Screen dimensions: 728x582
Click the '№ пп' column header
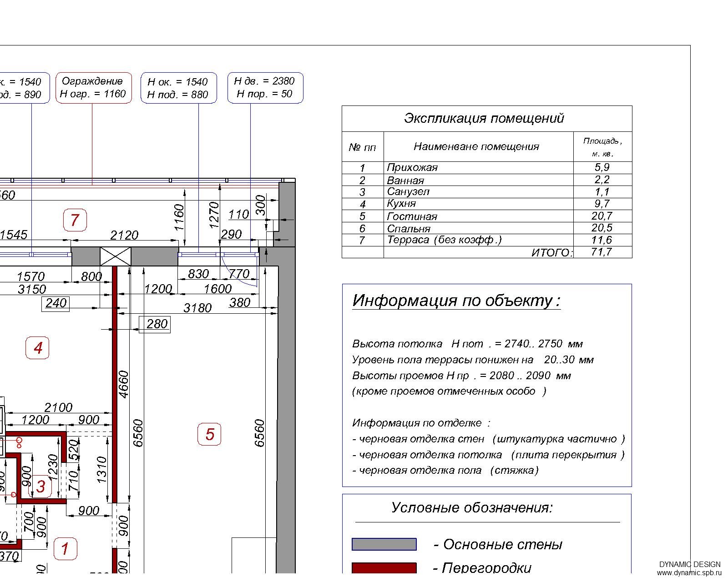coord(363,147)
